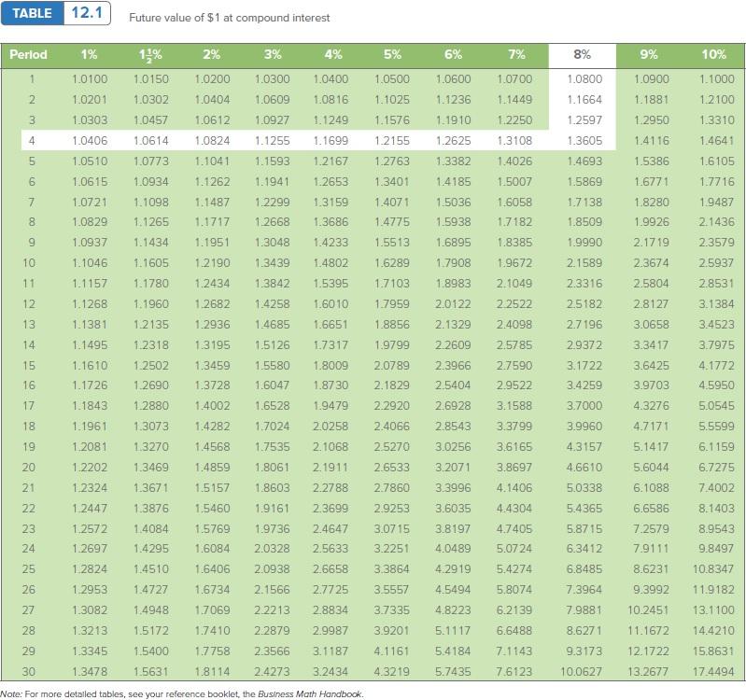The image size is (746, 700).
Task: Click the 1% column header
Action: click(x=89, y=55)
